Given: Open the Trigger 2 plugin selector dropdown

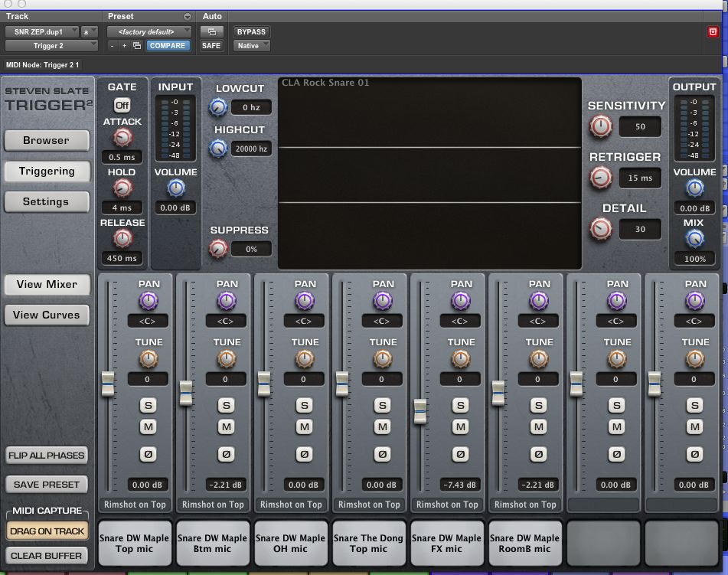Looking at the screenshot, I should click(51, 45).
